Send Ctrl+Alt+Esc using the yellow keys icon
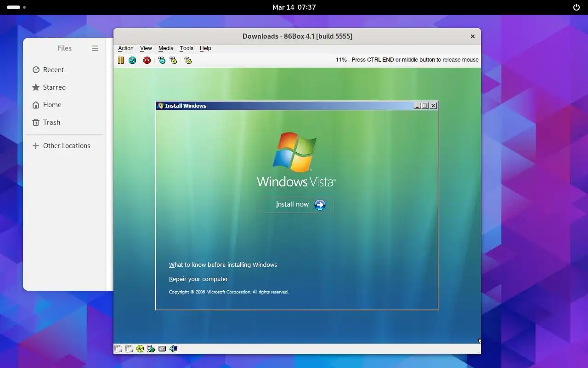 point(173,60)
